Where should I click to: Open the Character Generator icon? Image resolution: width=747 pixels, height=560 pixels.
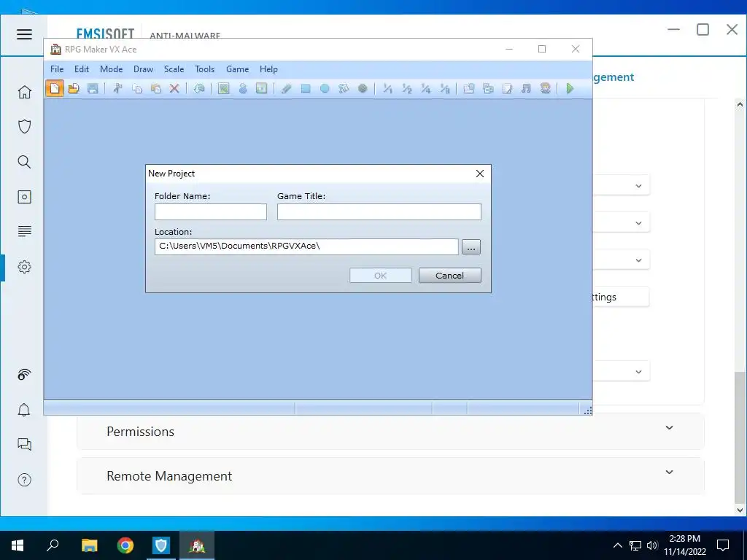click(546, 88)
